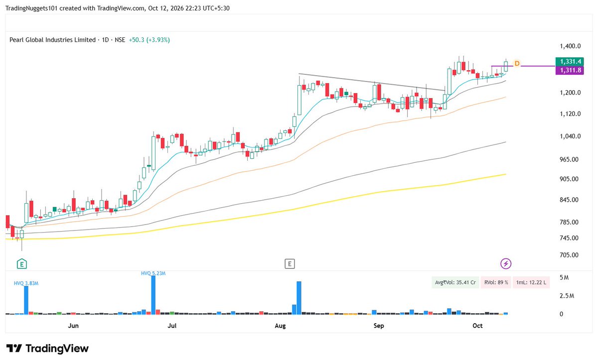598x364 pixels.
Task: Click the Pearl Global Industries Limited title
Action: 52,39
